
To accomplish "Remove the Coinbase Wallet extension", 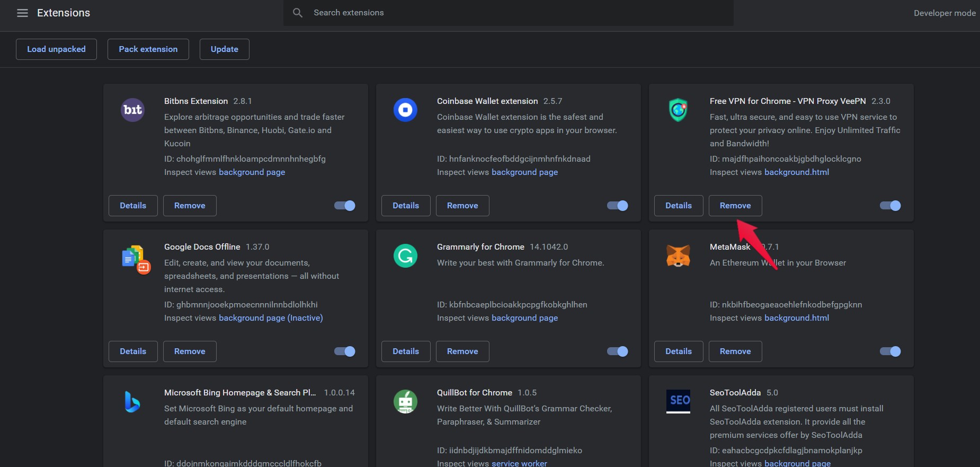I will click(462, 206).
